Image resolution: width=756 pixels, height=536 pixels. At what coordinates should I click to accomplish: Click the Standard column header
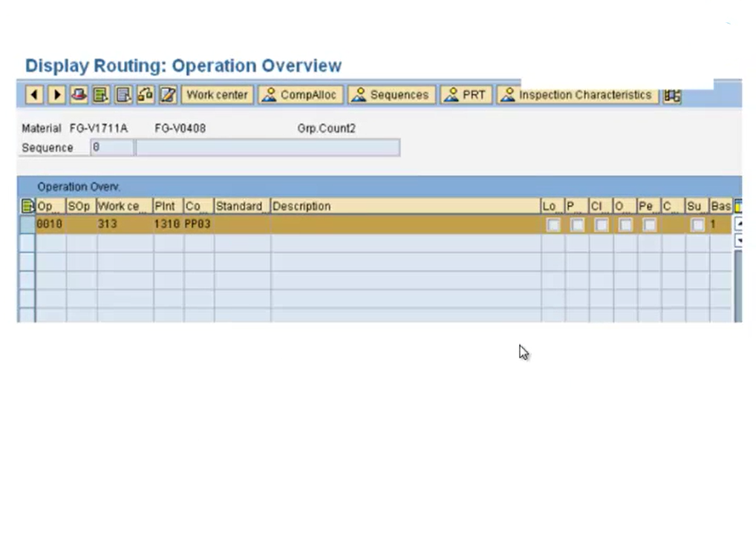click(243, 206)
